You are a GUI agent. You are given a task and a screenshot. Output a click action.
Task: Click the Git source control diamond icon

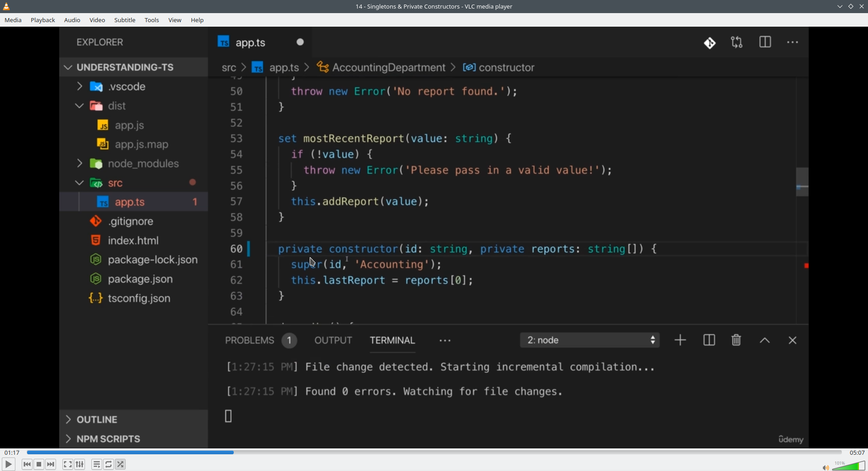[710, 43]
